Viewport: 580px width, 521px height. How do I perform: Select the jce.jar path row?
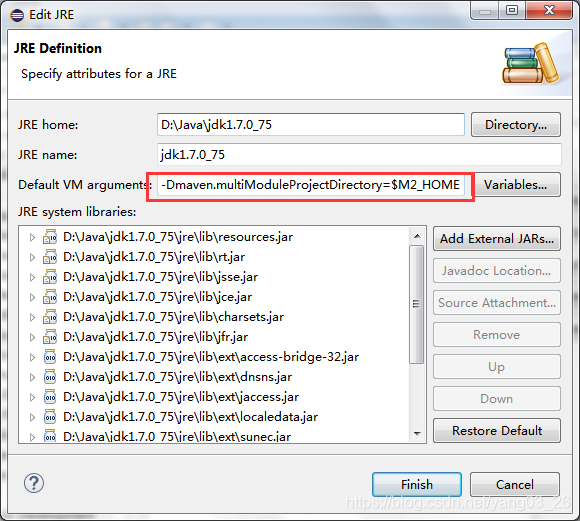(x=158, y=297)
